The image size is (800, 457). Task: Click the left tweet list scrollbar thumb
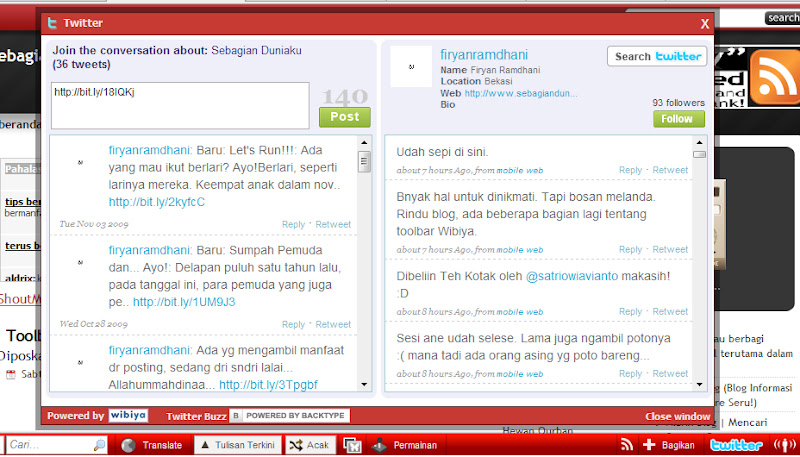[364, 162]
